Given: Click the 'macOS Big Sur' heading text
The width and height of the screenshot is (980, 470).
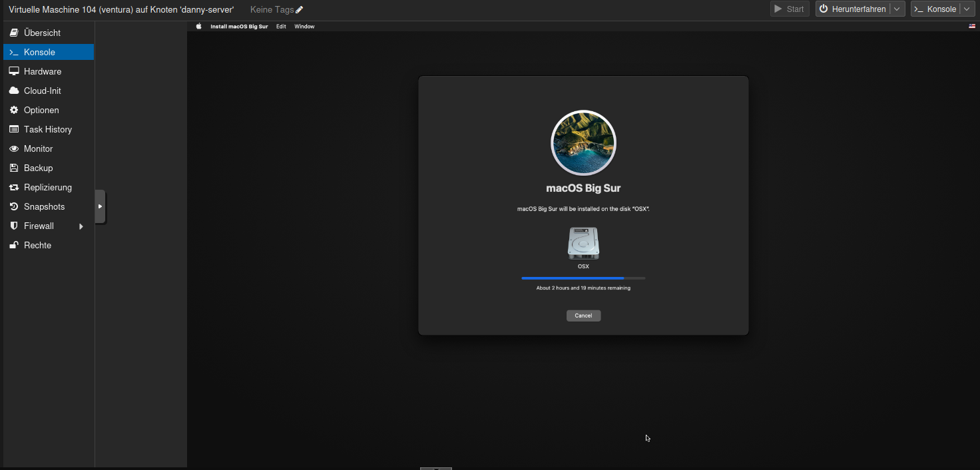Looking at the screenshot, I should [583, 188].
